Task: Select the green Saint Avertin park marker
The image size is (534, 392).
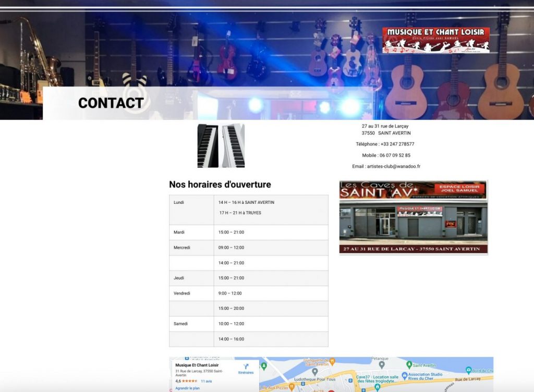Action: pos(409,365)
